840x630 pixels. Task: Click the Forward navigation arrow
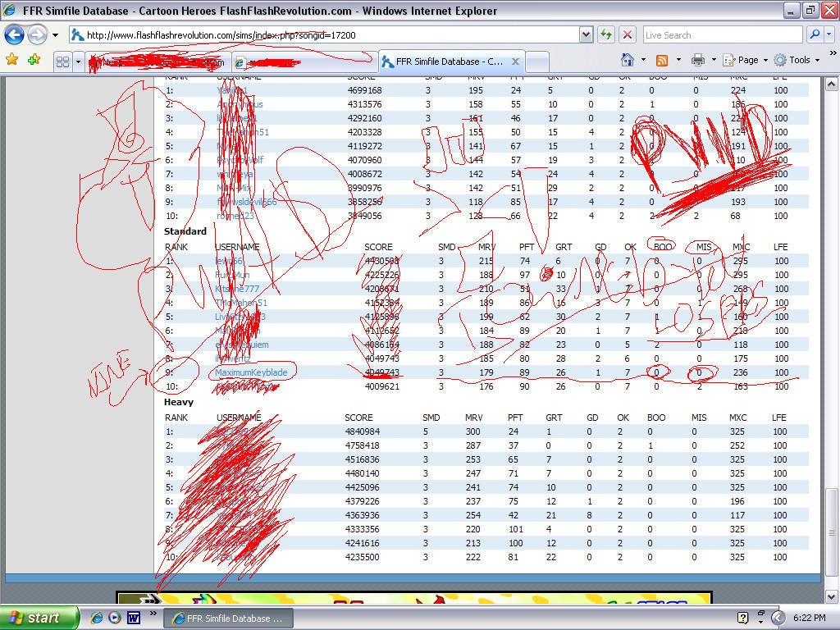(x=36, y=34)
